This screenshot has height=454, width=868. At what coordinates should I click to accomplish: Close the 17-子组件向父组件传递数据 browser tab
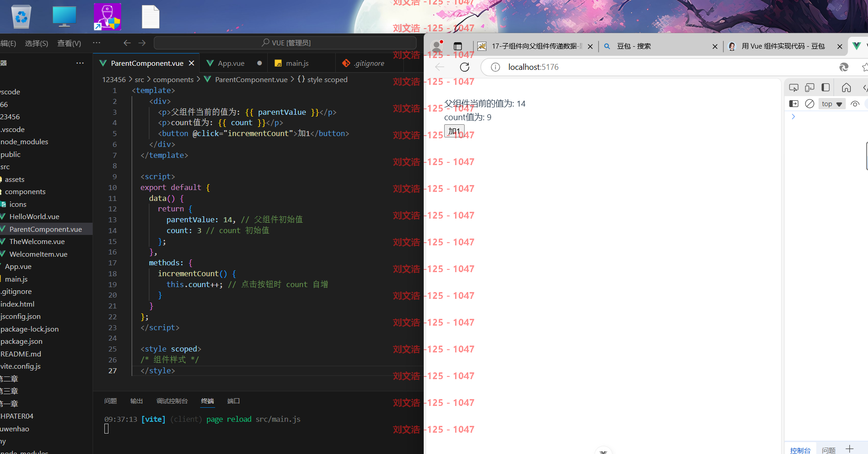coord(590,46)
